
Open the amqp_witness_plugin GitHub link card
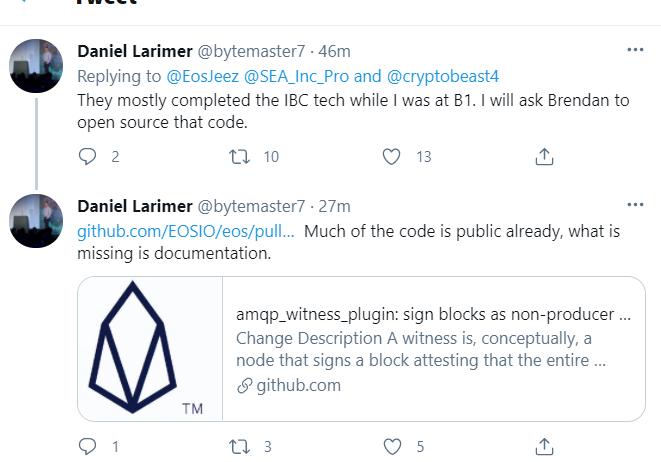pos(432,349)
